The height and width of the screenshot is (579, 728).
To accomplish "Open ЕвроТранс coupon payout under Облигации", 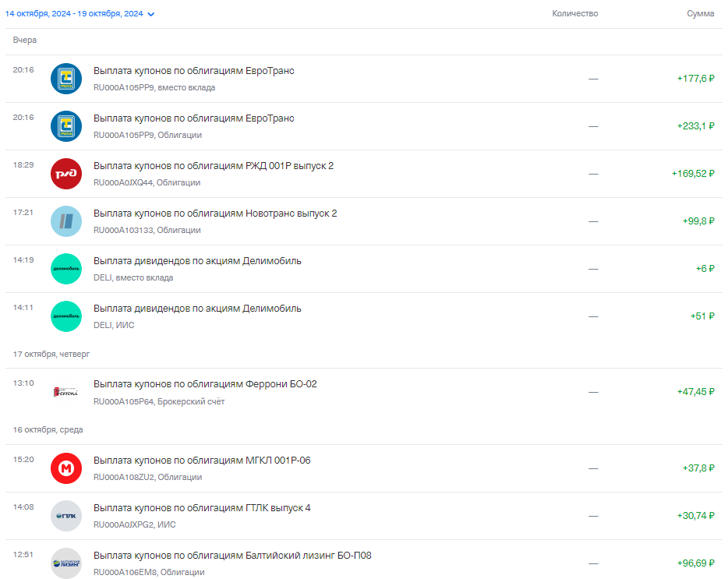I will pos(364,126).
